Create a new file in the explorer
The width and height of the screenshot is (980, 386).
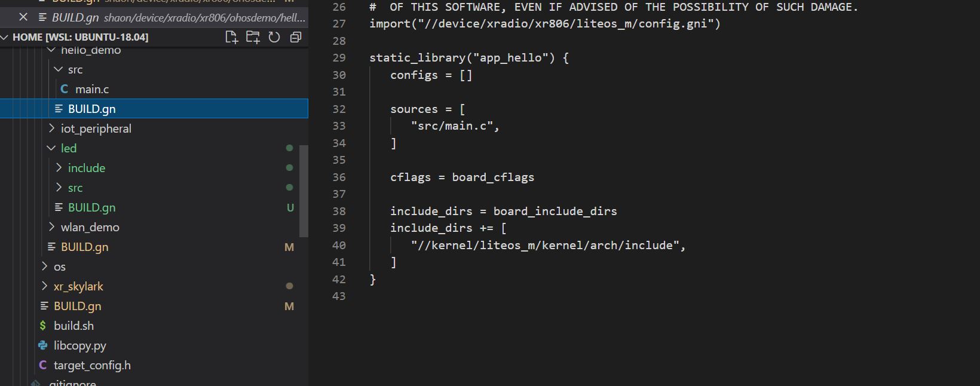pyautogui.click(x=231, y=37)
